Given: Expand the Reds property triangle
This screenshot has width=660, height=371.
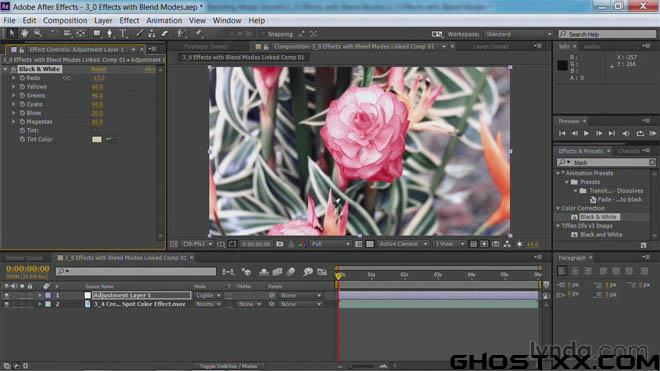Looking at the screenshot, I should click(13, 78).
